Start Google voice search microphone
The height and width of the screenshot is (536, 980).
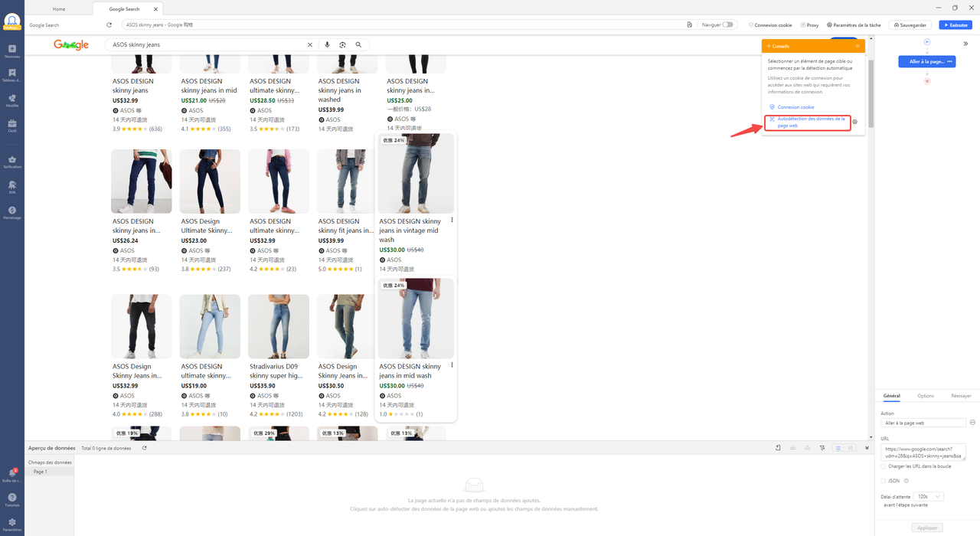coord(327,45)
